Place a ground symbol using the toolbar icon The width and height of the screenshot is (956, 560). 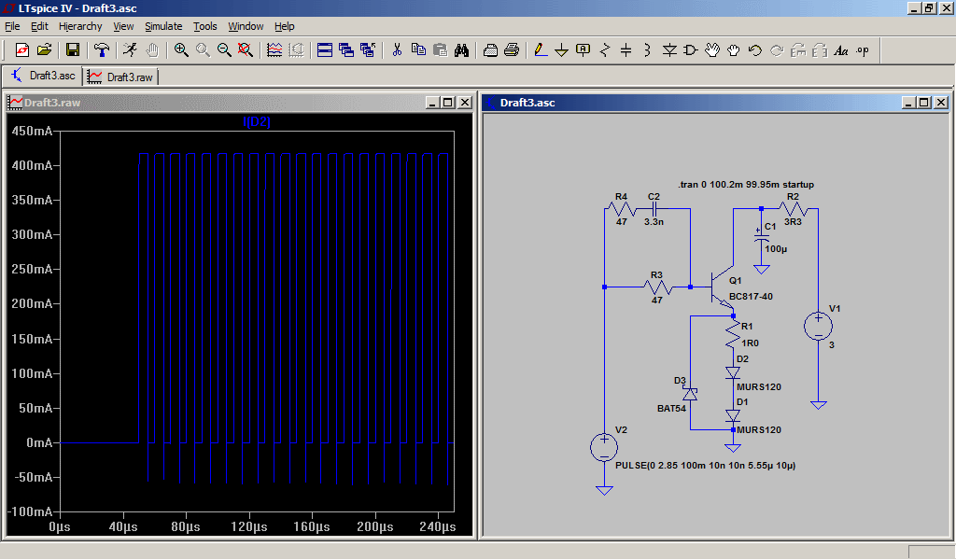tap(561, 50)
